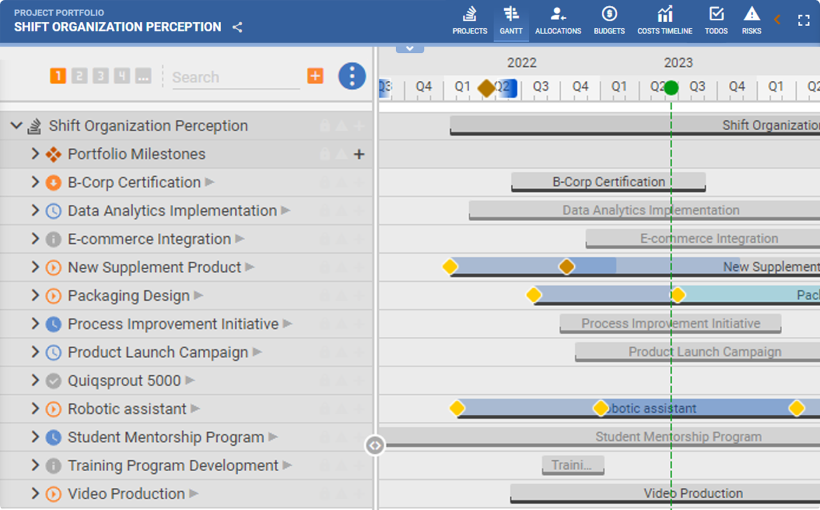Screen dimensions: 820x510
Task: Click the plus on Portfolio Milestones row
Action: pos(359,154)
